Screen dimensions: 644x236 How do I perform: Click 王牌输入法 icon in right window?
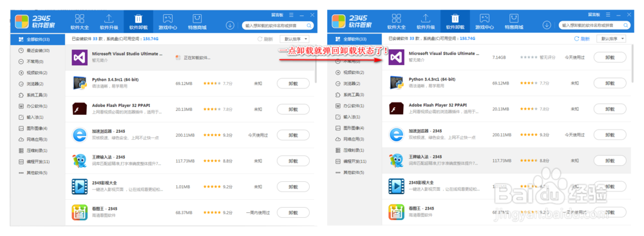(395, 161)
